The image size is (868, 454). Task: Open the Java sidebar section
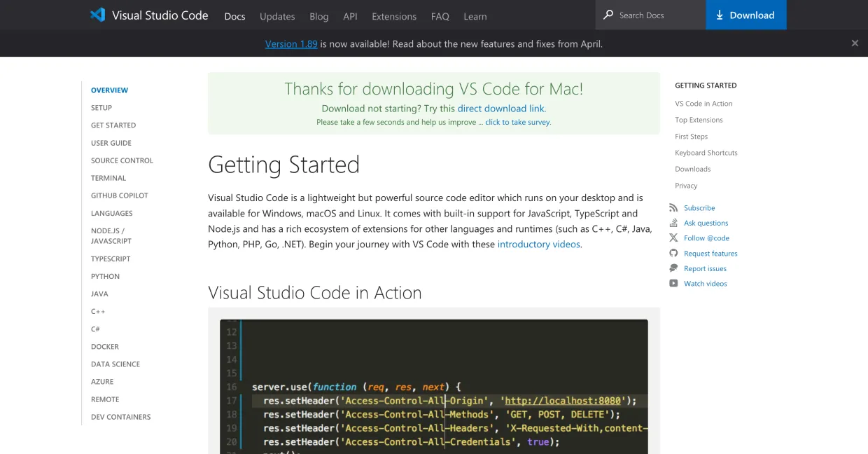99,294
